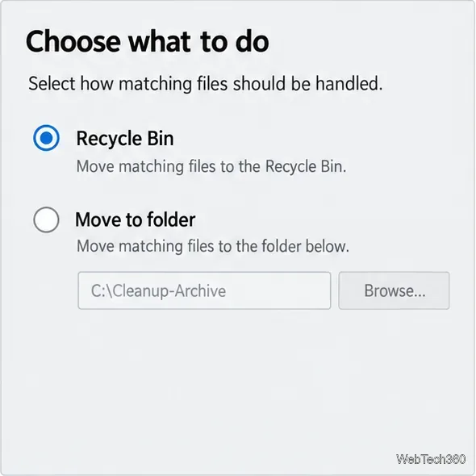Click the WebTech360 watermark

pyautogui.click(x=431, y=459)
